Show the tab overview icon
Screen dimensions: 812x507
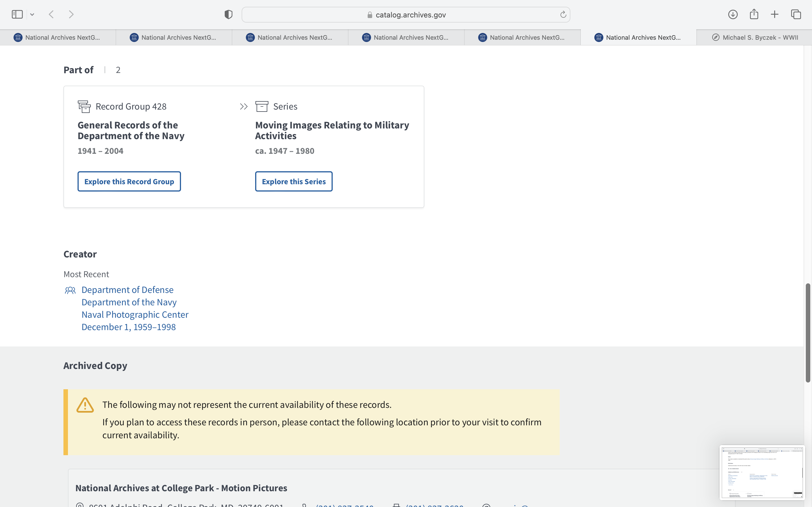[796, 14]
